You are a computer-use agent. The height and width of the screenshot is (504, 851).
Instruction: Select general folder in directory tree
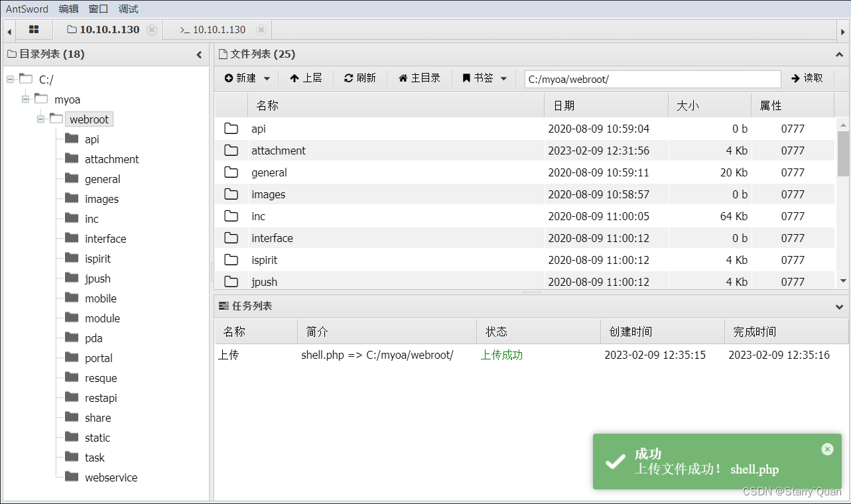click(x=102, y=179)
